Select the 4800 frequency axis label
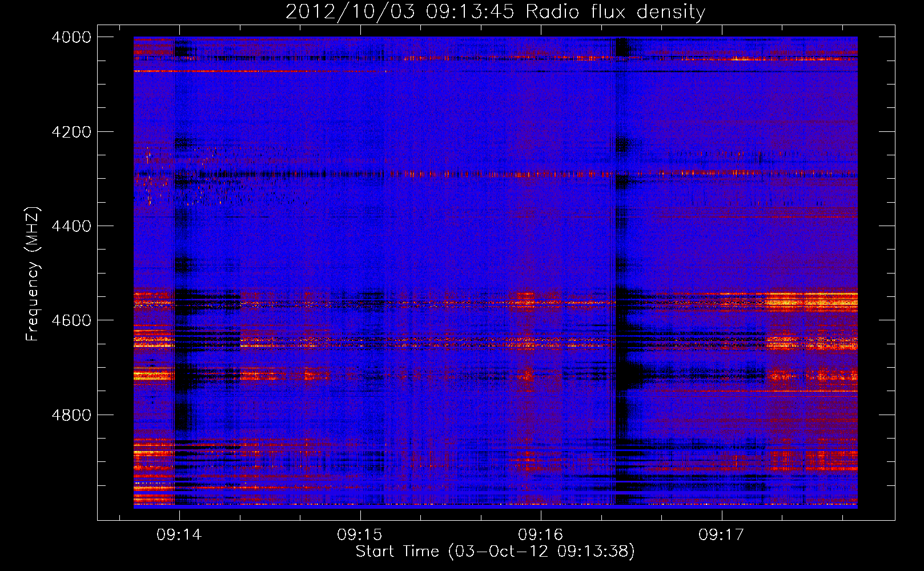Viewport: 924px width, 571px height. click(x=71, y=415)
